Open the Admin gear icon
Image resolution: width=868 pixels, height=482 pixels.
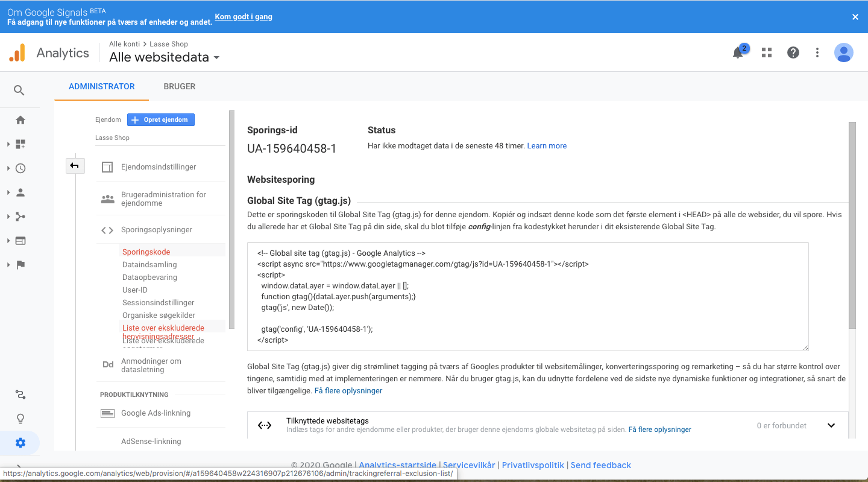click(x=20, y=443)
